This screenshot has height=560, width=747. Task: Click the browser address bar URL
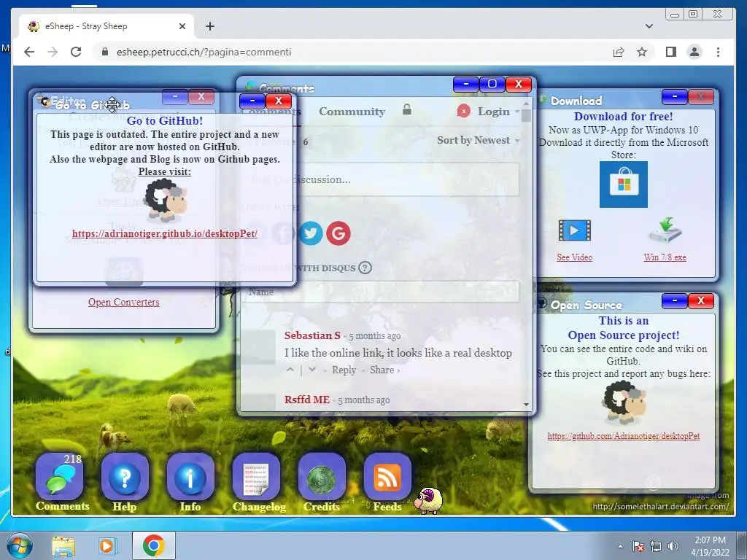pos(204,52)
